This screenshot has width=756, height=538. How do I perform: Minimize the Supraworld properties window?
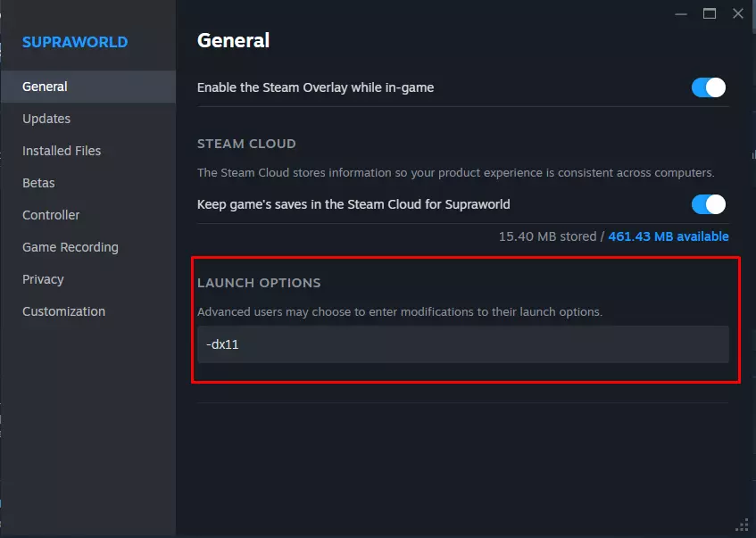point(681,13)
